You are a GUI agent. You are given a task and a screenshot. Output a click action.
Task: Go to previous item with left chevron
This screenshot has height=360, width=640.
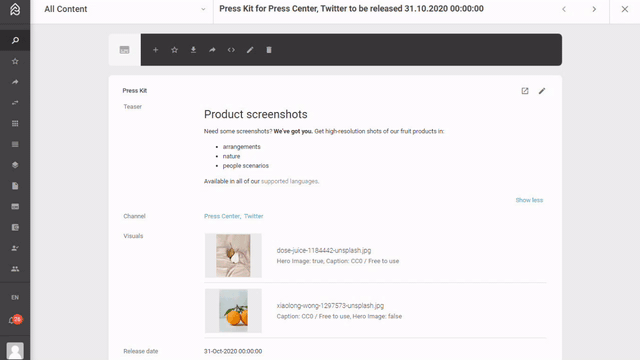pyautogui.click(x=564, y=9)
